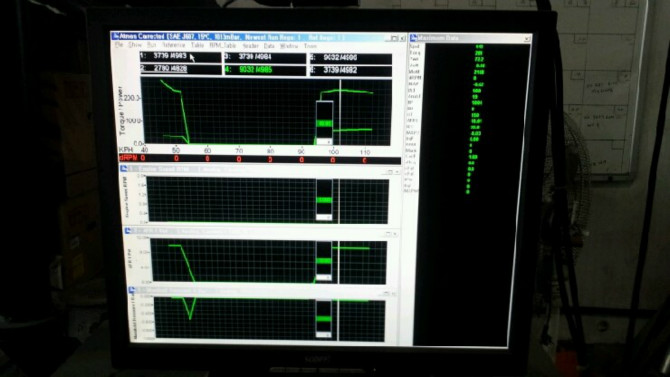Select run slot 1 showing 3739
670x377 pixels.
(x=180, y=56)
